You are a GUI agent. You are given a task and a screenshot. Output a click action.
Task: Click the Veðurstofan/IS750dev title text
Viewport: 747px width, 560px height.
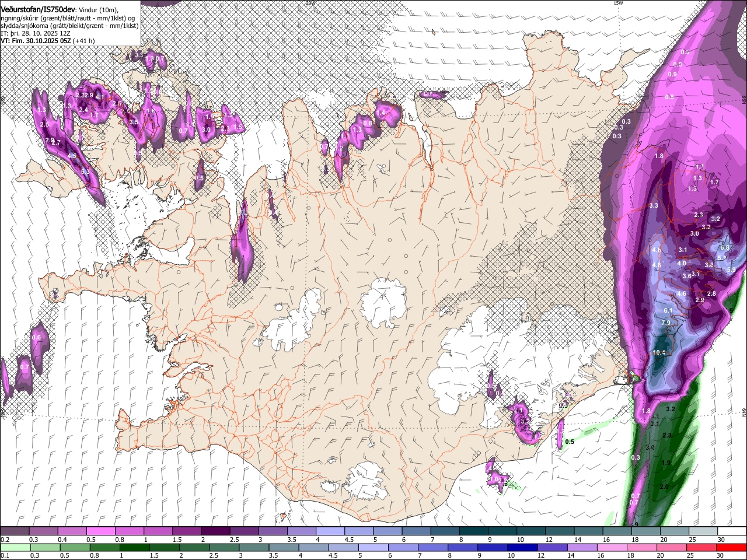[x=38, y=9]
